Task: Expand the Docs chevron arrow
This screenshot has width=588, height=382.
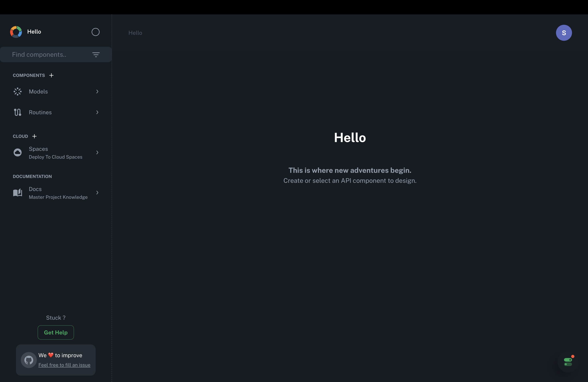Action: pyautogui.click(x=97, y=193)
